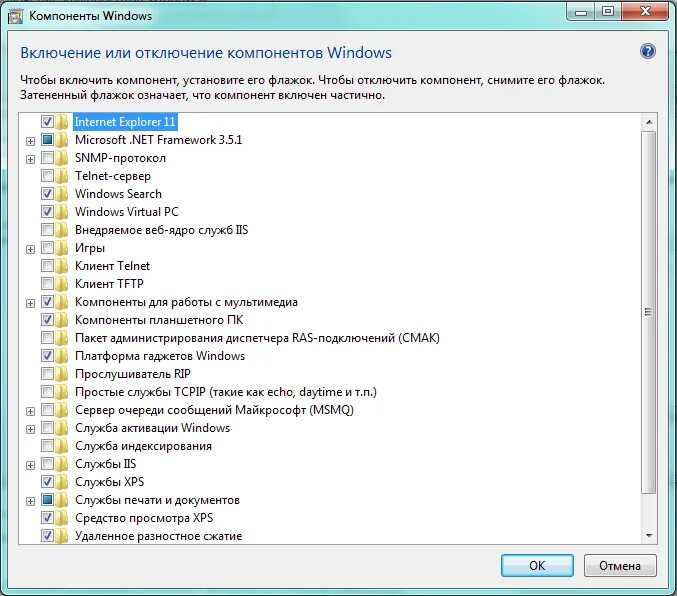
Task: Click folder icon beside Telnet-сервер
Action: click(x=62, y=176)
